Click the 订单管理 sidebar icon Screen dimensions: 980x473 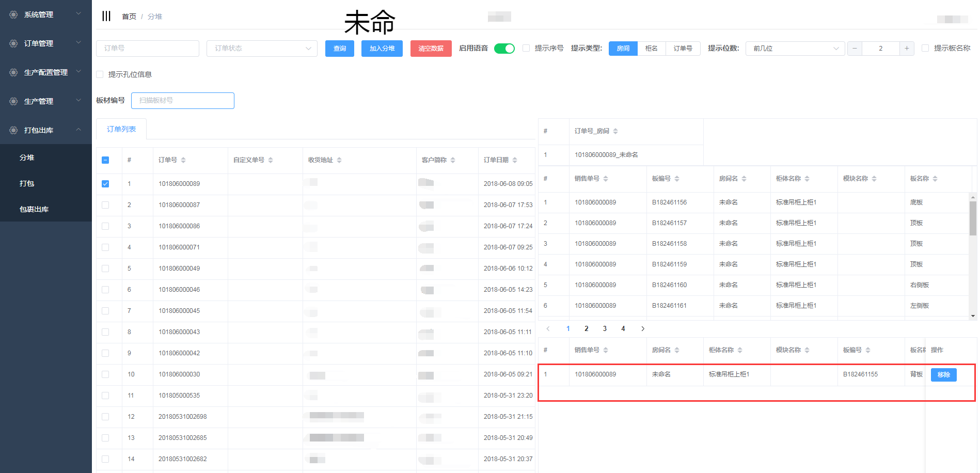13,43
